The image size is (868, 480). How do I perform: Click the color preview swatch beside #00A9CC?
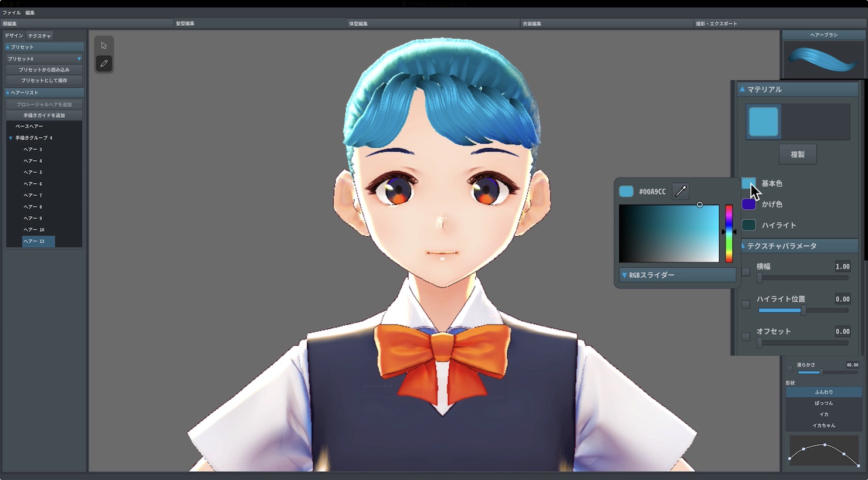[626, 191]
